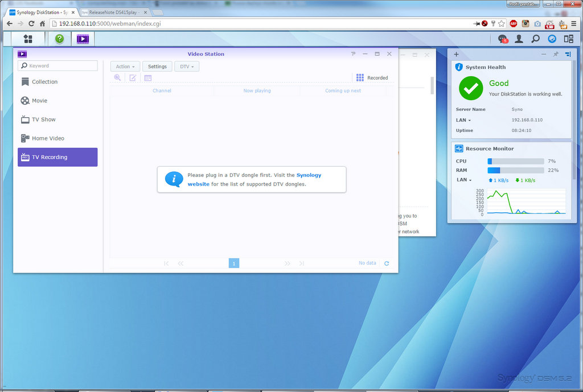Follow the Synology website link
Image resolution: width=583 pixels, height=392 pixels.
tap(309, 175)
